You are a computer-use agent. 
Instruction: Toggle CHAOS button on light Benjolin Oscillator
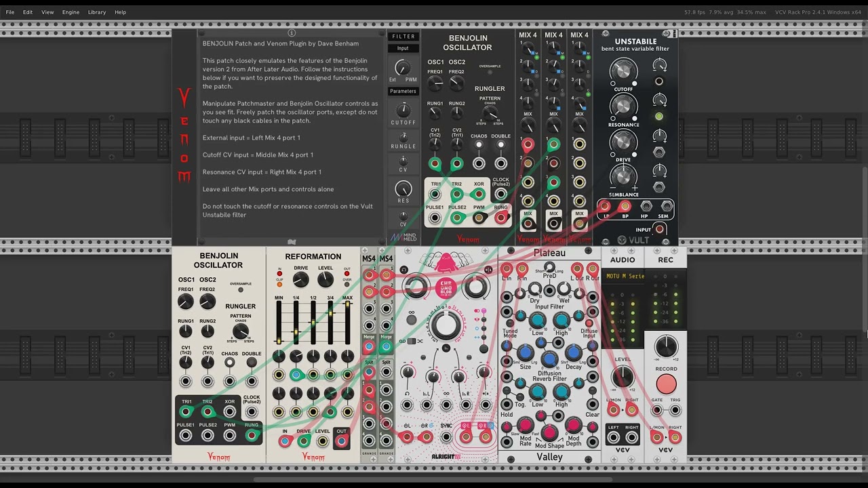tap(230, 363)
